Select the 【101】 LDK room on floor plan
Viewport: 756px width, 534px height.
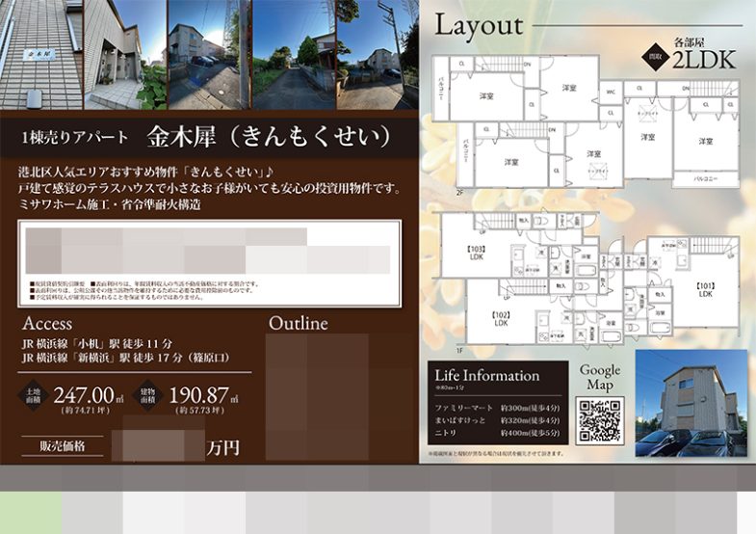[x=704, y=289]
